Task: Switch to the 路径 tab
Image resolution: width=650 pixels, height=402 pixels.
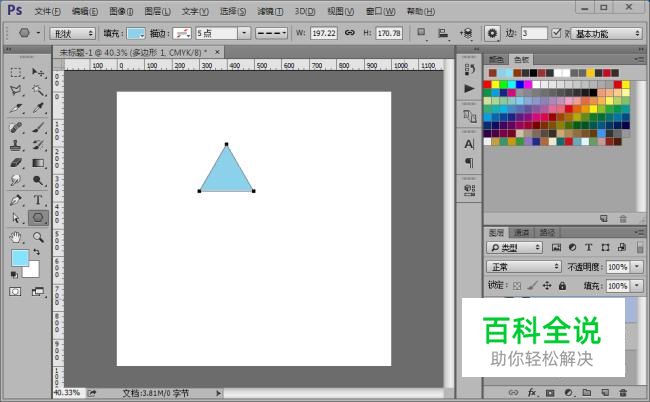Action: [547, 232]
